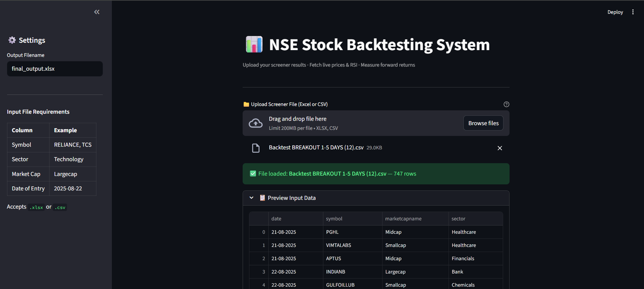Click the cloud upload icon
The width and height of the screenshot is (644, 289).
coord(255,123)
